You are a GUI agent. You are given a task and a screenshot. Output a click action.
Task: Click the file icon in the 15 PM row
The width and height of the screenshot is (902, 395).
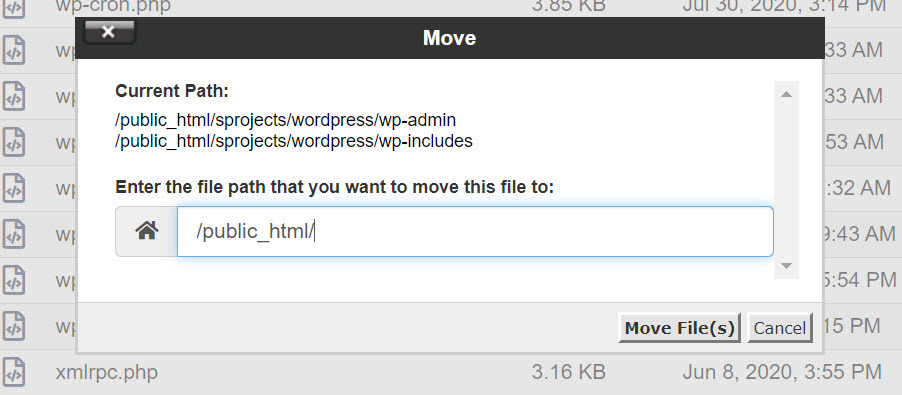click(14, 326)
